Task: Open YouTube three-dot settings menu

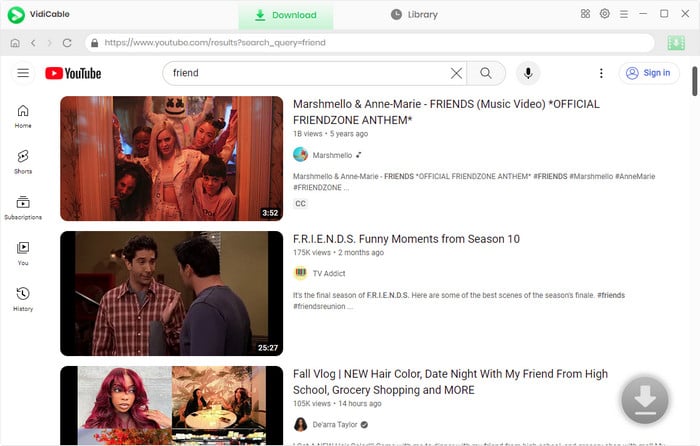Action: [x=601, y=73]
